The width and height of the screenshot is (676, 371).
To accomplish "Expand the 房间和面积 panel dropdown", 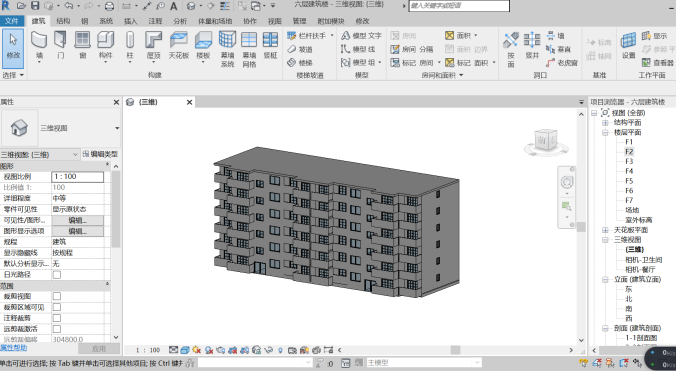I will (461, 75).
